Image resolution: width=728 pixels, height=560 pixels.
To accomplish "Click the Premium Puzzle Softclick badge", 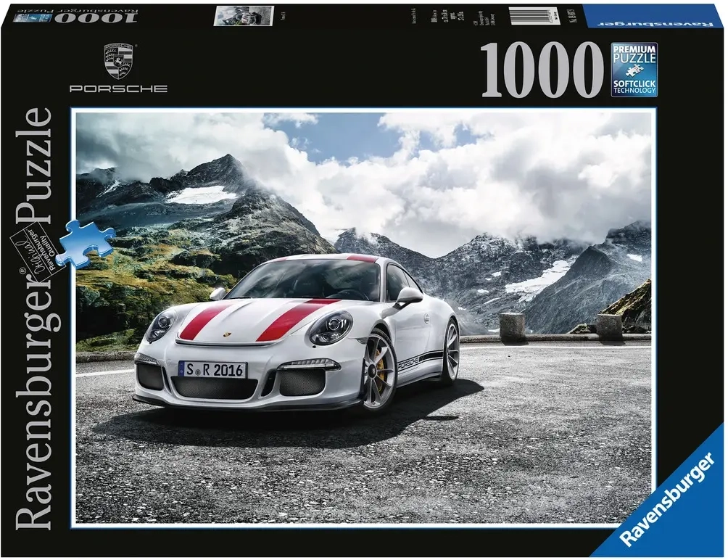I will point(634,70).
